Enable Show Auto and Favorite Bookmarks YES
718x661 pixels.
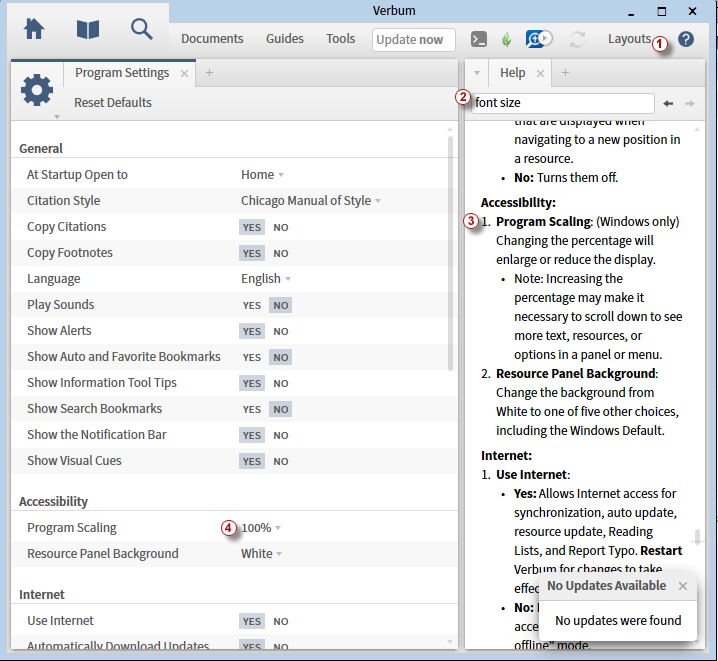click(251, 358)
